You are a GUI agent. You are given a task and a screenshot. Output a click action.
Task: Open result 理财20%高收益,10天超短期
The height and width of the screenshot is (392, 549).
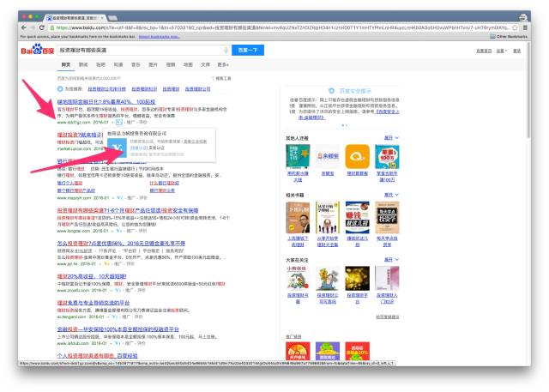(92, 276)
